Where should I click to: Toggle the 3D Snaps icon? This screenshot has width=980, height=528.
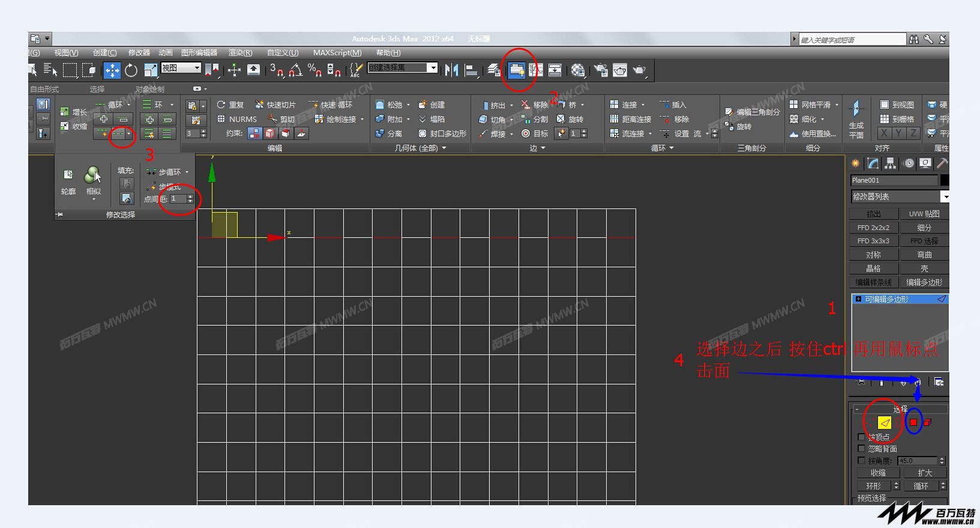(277, 70)
